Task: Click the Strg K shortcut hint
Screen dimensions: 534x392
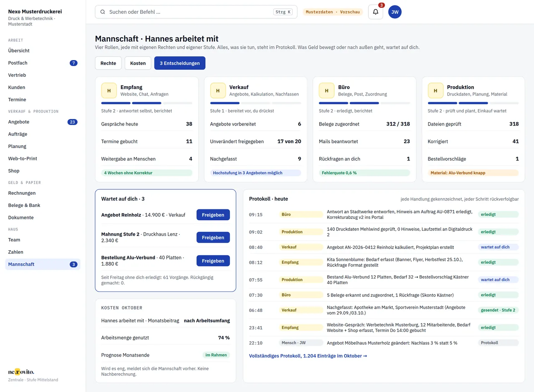Action: click(283, 12)
